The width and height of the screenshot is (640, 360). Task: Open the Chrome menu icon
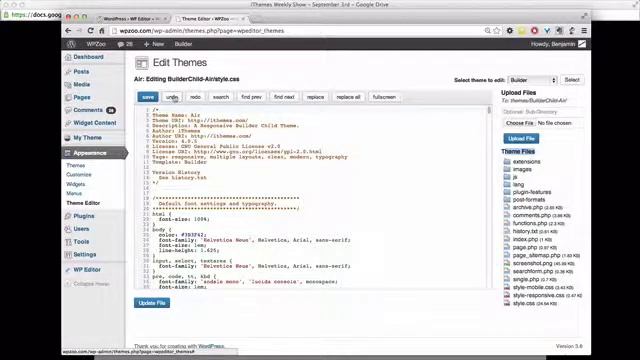584,31
